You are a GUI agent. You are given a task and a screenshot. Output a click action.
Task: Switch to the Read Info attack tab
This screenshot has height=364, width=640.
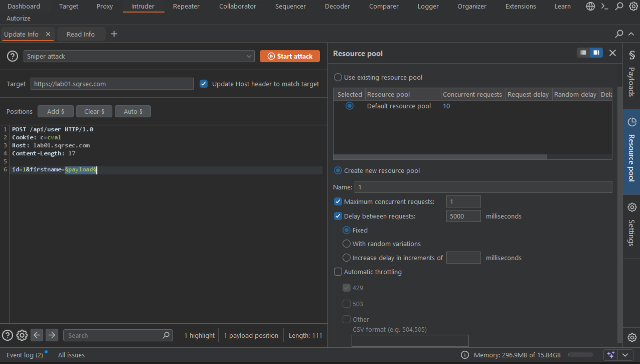click(81, 34)
